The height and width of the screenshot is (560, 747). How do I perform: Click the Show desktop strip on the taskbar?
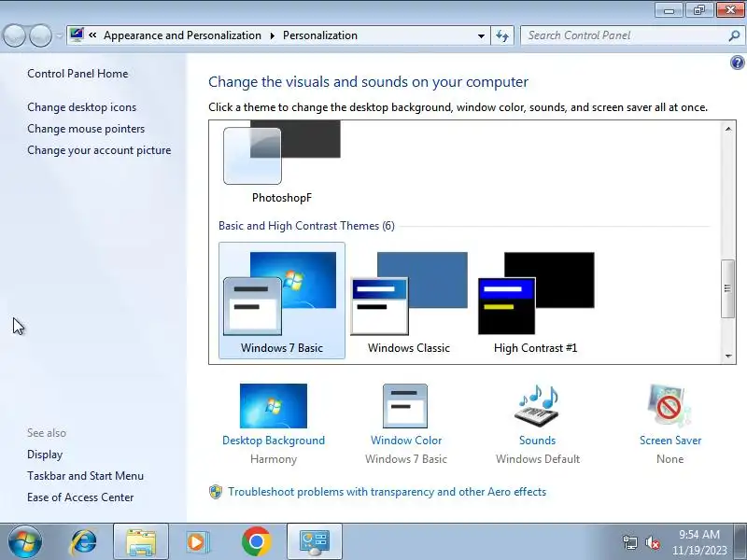[x=740, y=541]
